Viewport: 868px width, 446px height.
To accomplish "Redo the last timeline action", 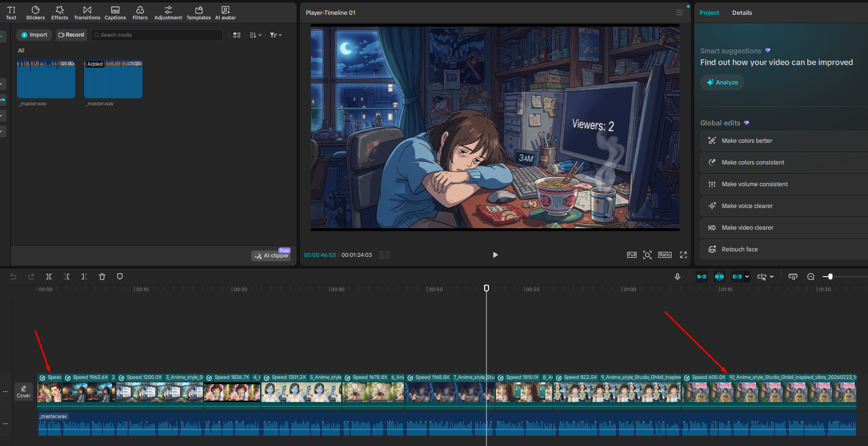I will pyautogui.click(x=31, y=277).
